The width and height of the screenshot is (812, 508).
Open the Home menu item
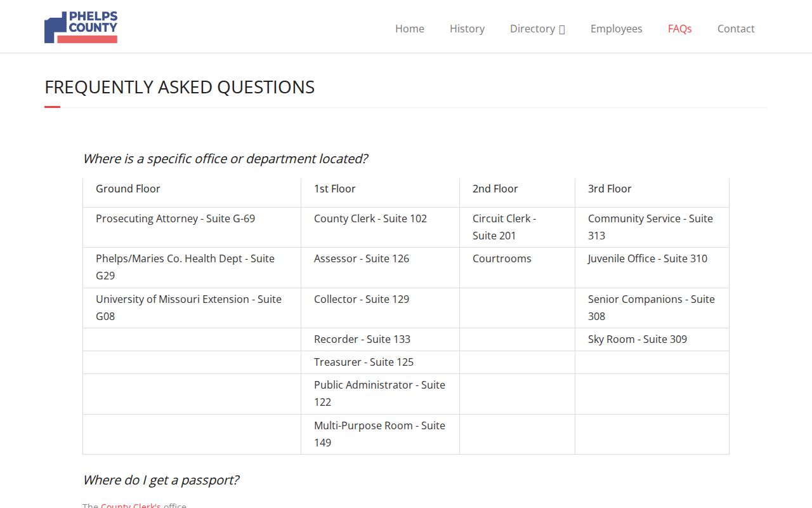(x=410, y=29)
